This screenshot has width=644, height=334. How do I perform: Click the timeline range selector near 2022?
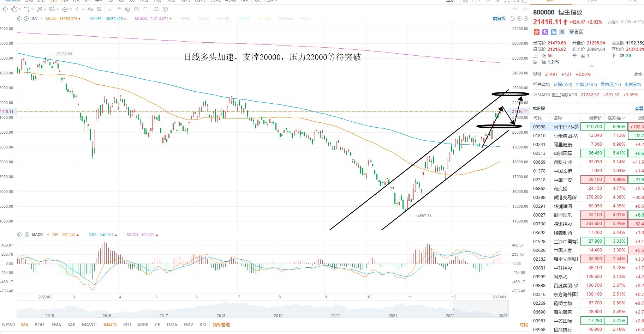481,309
